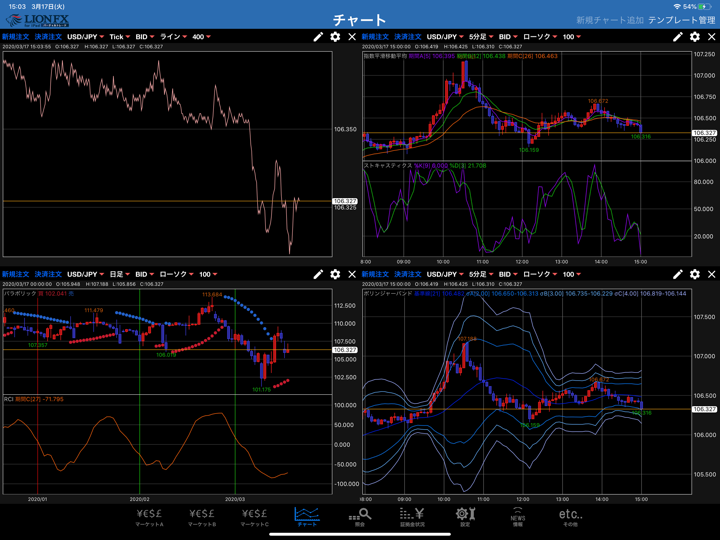Click 新規チャート追加 to add chart

(609, 20)
